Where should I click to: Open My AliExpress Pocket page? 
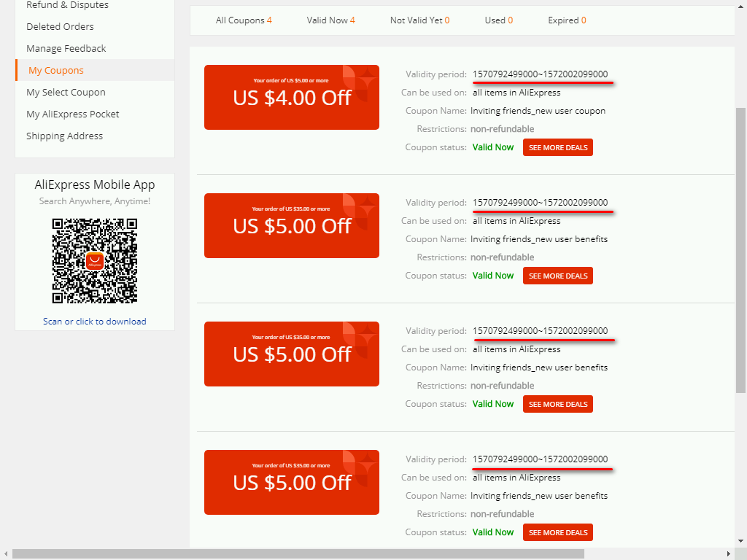(72, 114)
